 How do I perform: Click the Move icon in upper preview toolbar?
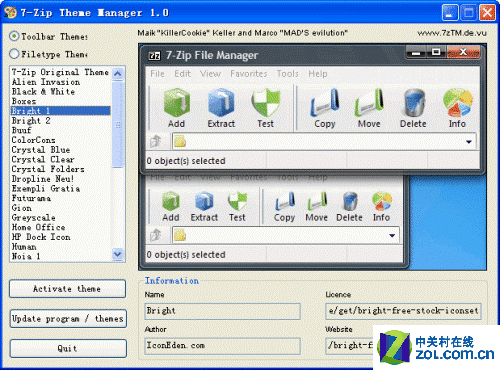point(369,102)
